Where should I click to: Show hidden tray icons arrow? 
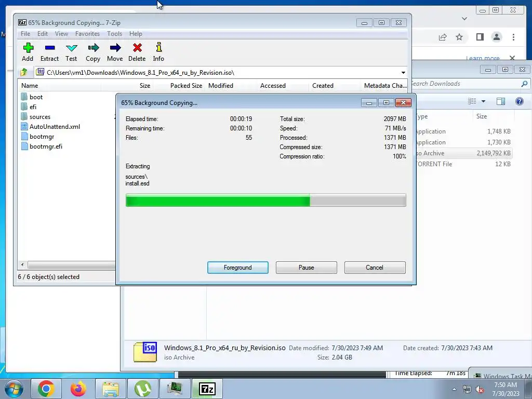(x=454, y=389)
